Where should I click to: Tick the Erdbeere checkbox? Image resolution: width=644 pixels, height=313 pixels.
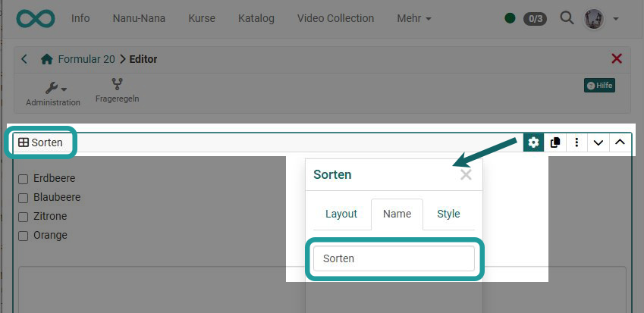coord(24,179)
